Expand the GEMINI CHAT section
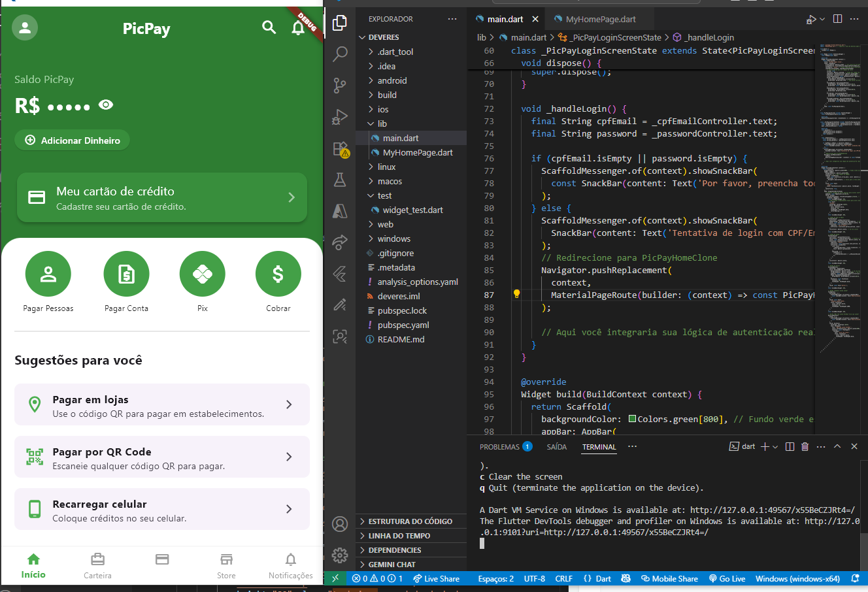This screenshot has width=868, height=592. coord(411,565)
